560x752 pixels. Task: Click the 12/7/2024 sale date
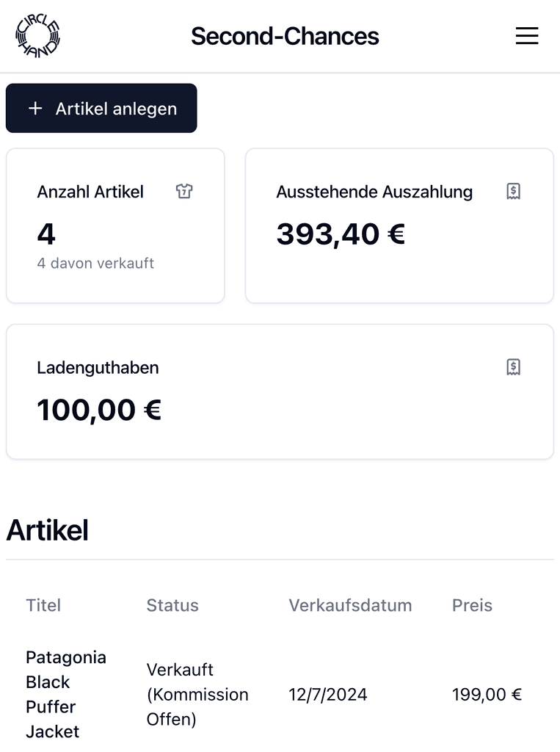point(328,694)
